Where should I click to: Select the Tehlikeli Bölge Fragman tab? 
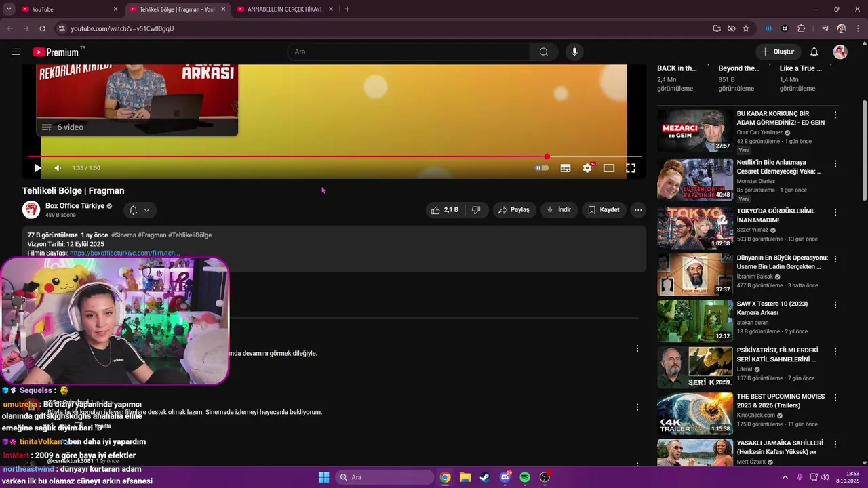[x=176, y=9]
